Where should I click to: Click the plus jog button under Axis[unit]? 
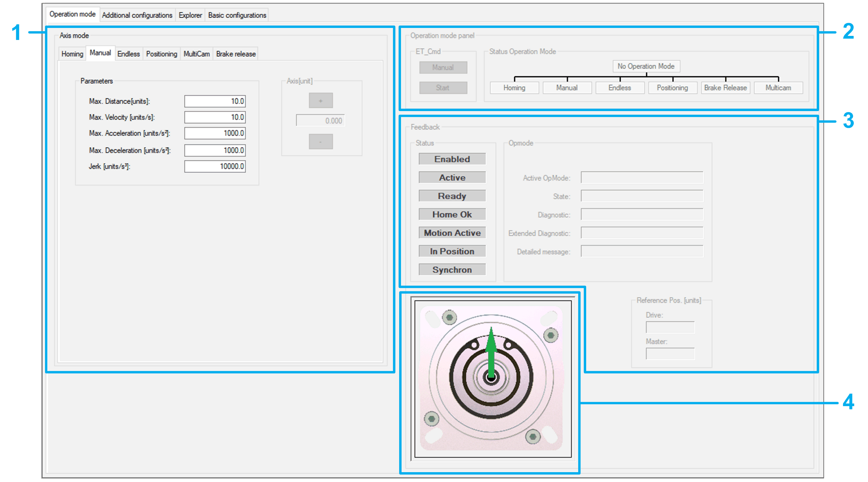click(321, 101)
